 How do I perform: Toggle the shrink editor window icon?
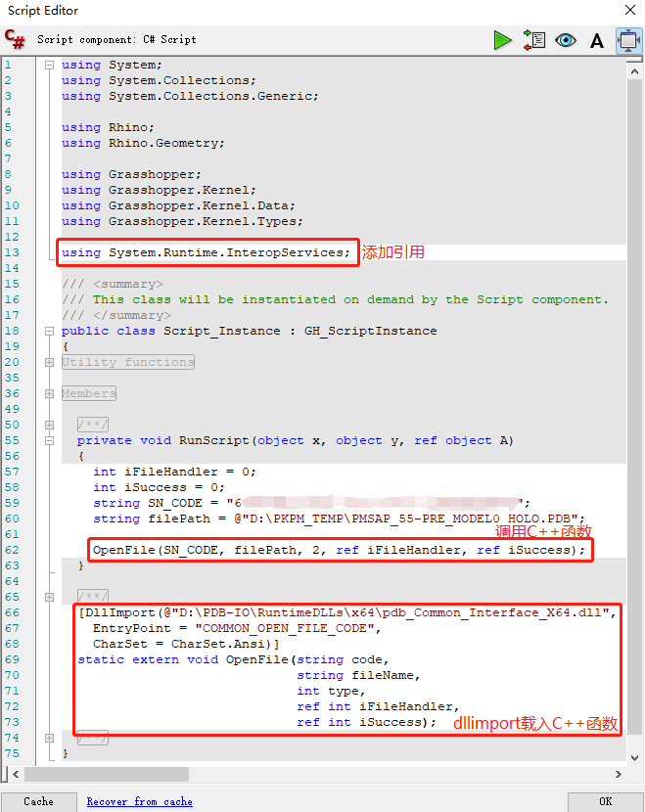click(x=628, y=40)
